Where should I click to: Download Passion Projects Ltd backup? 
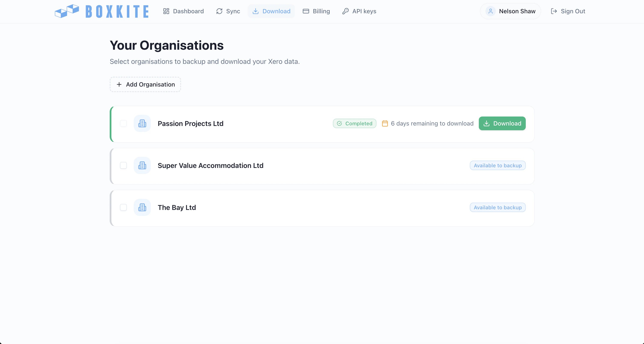click(x=502, y=124)
